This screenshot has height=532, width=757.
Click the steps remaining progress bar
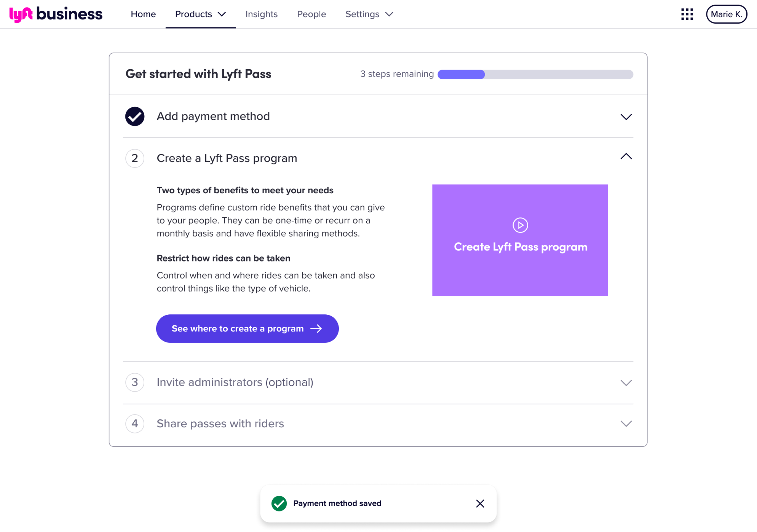point(535,74)
